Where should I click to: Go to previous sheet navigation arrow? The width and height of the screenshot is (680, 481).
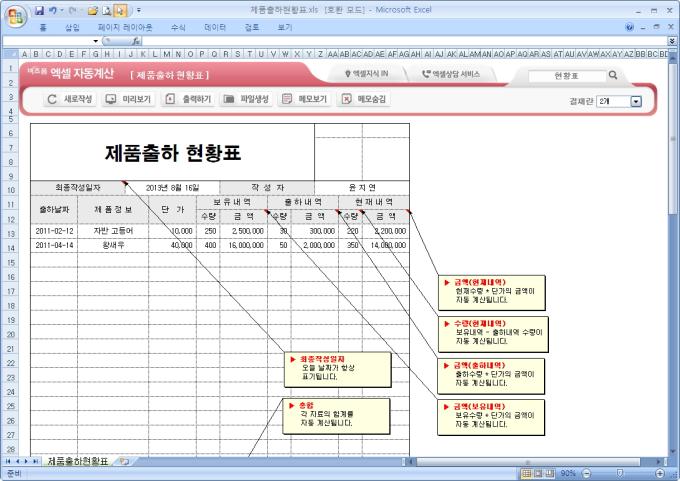[x=18, y=461]
